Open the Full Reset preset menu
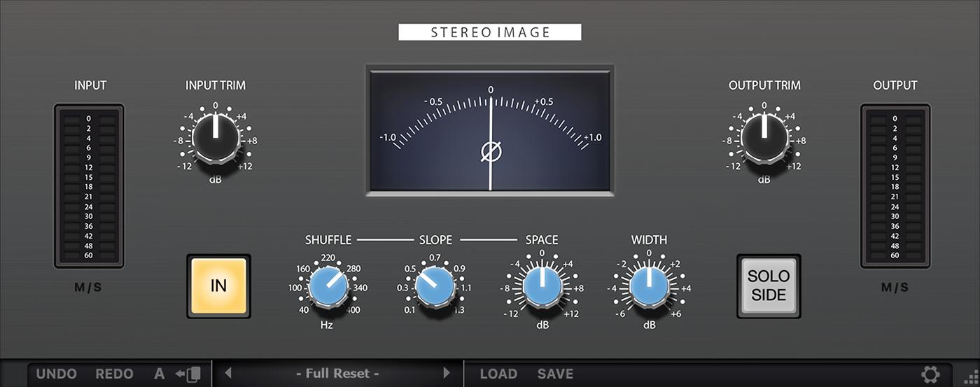This screenshot has width=980, height=387. (x=337, y=374)
